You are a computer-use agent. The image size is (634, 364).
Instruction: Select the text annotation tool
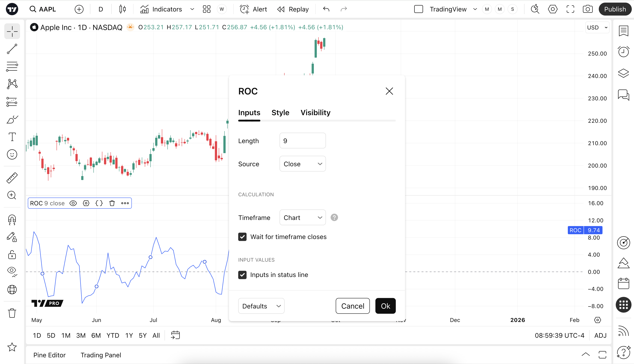[12, 137]
